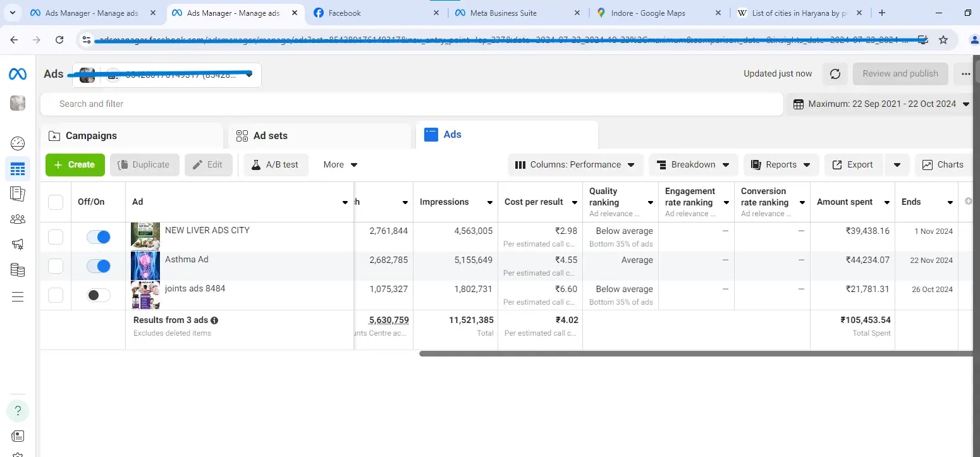The height and width of the screenshot is (457, 980).
Task: Open Advertising settings megaphone icon
Action: 18,245
